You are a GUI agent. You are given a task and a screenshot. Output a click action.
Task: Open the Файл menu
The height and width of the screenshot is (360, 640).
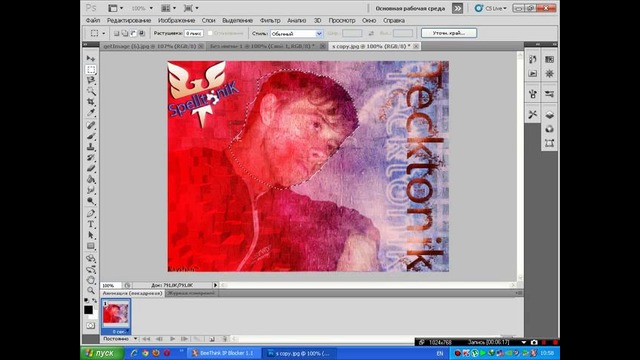tap(93, 20)
